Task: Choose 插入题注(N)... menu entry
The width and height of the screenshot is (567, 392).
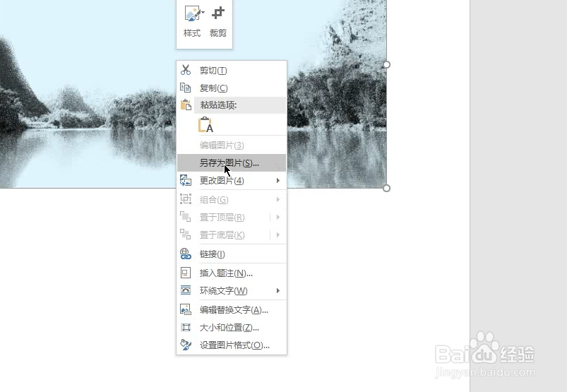Action: (x=232, y=273)
